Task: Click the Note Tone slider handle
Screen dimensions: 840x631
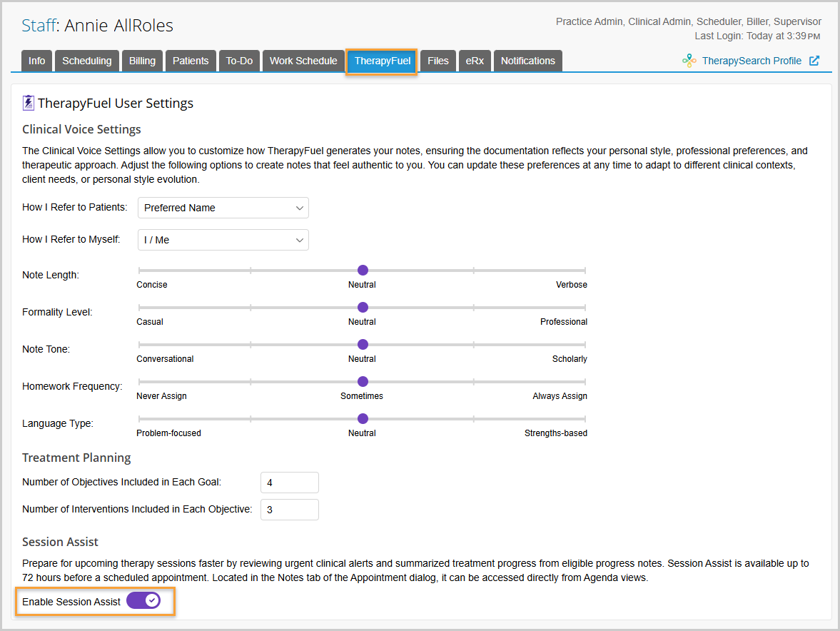Action: (x=363, y=345)
